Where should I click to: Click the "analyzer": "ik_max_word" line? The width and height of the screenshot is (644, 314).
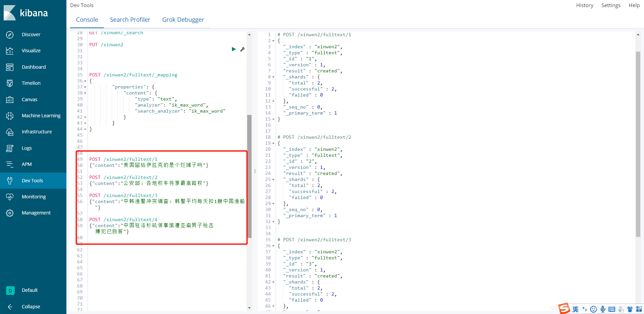(171, 105)
